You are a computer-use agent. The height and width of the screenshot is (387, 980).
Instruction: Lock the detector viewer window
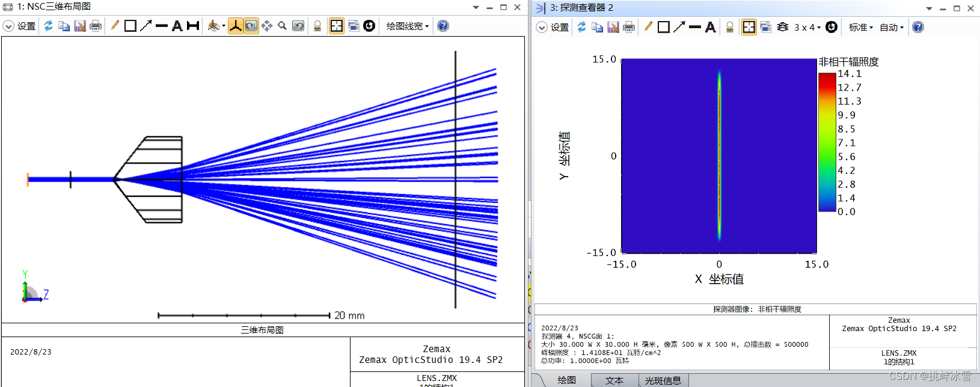pos(730,27)
